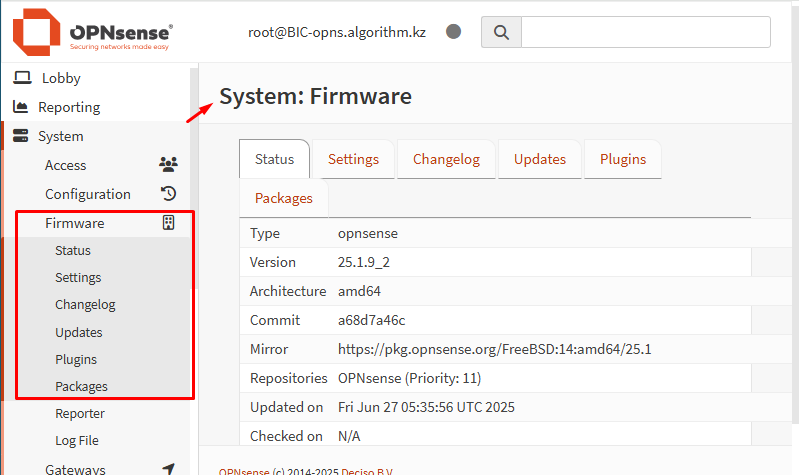
Task: Open Packages in the sidebar
Action: (81, 386)
